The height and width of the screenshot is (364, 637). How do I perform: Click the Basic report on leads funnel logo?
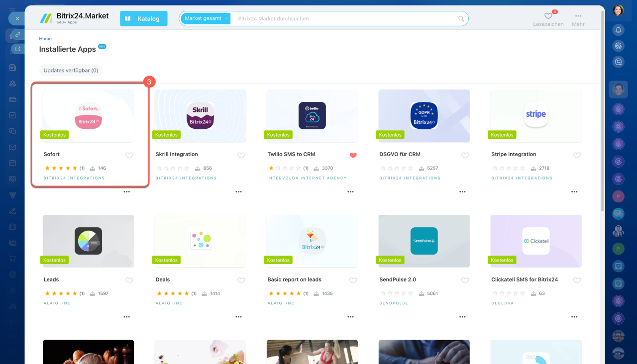tap(312, 241)
